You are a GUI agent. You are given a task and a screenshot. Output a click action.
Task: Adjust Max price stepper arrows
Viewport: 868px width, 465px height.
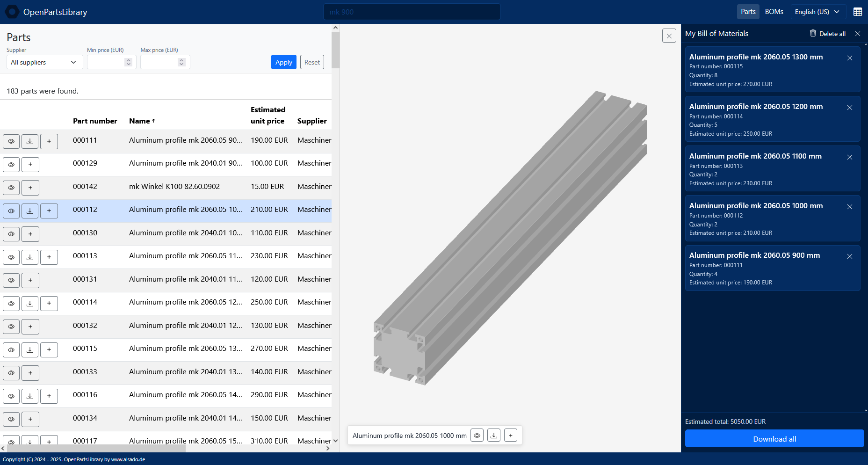[181, 62]
